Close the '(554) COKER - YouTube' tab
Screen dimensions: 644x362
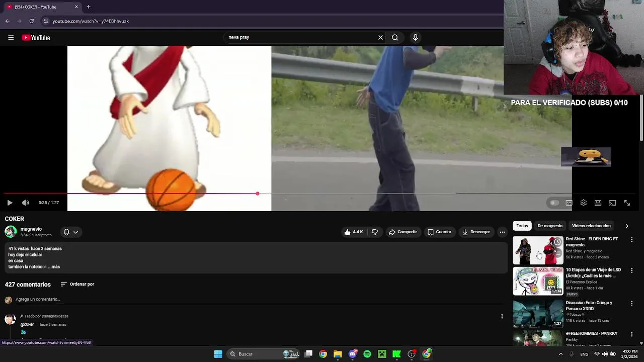tap(76, 7)
